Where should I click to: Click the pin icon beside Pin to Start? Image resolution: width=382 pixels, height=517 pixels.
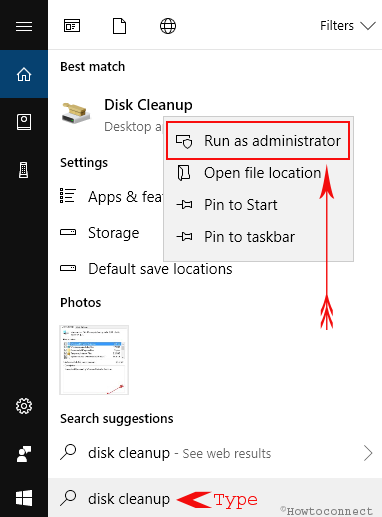(x=184, y=204)
